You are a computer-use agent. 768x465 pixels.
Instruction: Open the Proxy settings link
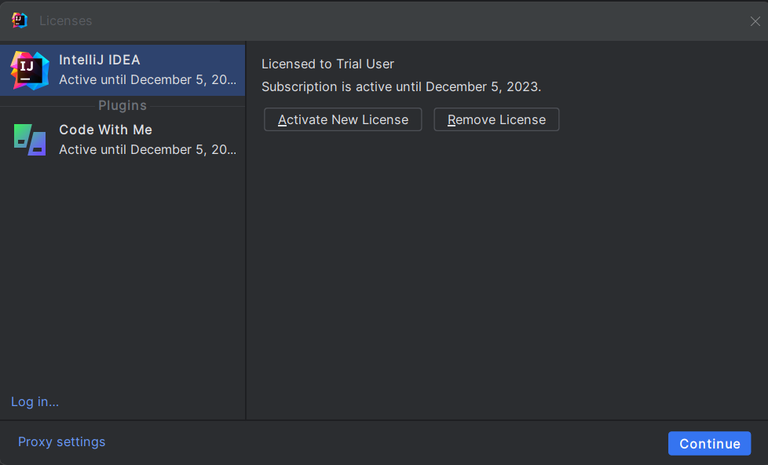(x=61, y=442)
